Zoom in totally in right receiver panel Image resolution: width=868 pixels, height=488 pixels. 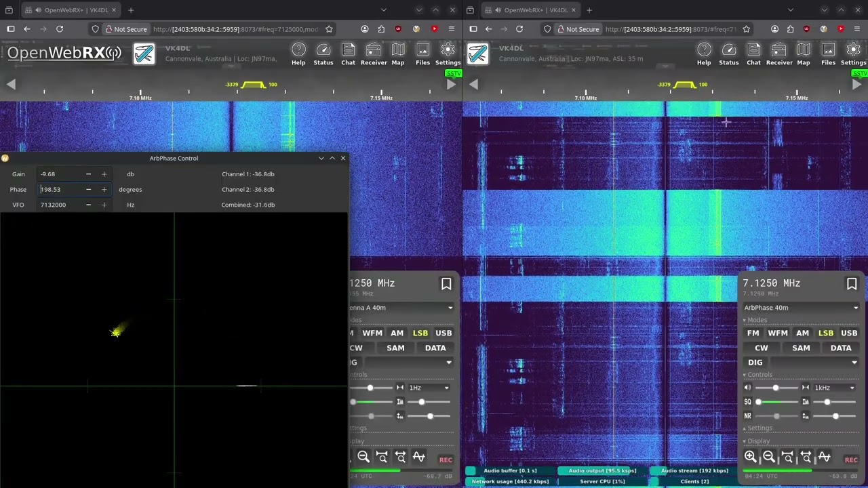pos(787,457)
